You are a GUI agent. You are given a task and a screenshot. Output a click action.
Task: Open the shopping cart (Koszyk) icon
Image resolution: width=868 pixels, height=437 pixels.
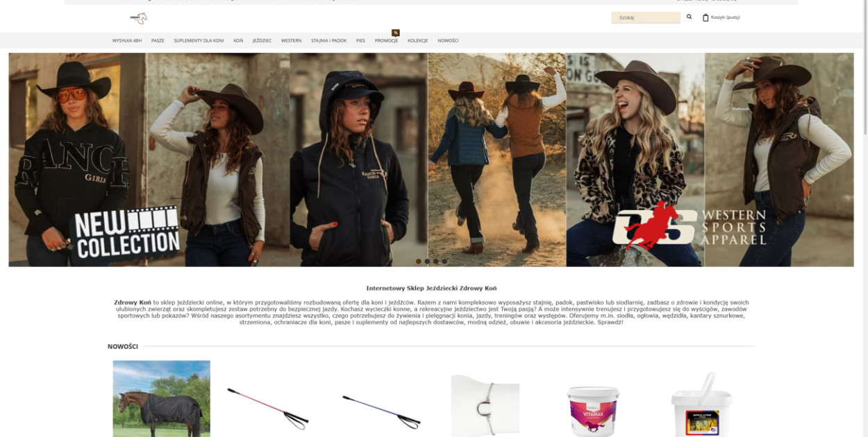(x=706, y=17)
